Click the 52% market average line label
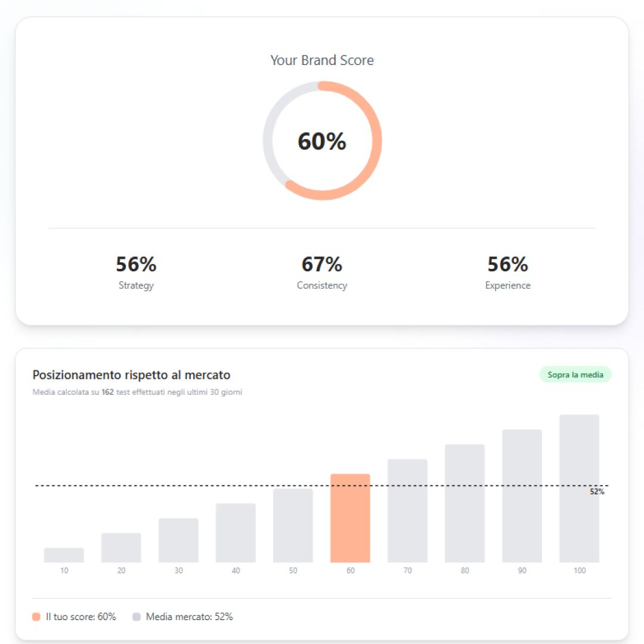This screenshot has height=644, width=644. coord(597,491)
